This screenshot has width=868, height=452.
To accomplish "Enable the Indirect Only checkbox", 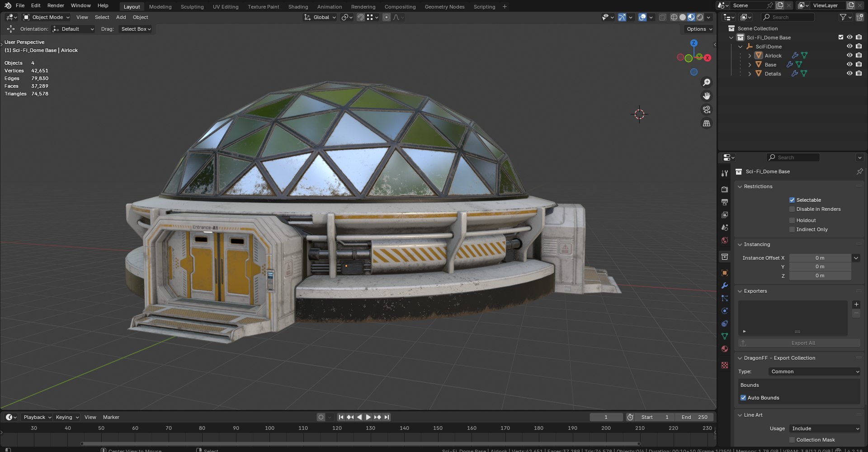I will [792, 229].
